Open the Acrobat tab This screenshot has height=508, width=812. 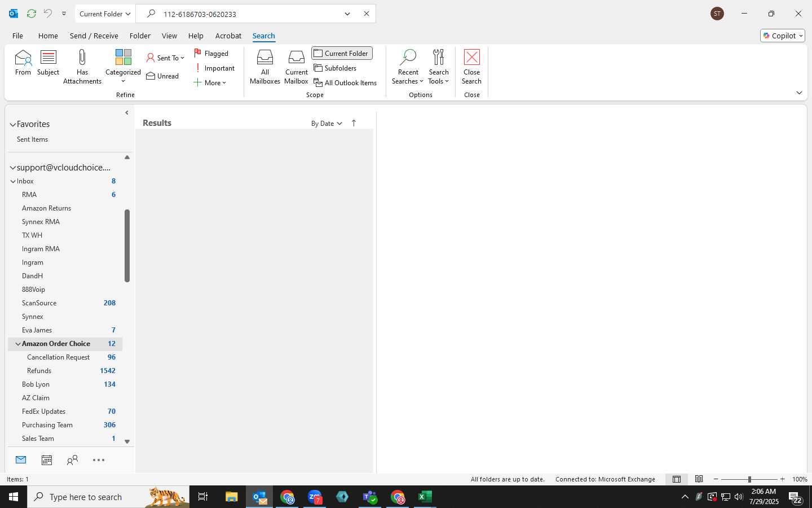[228, 36]
